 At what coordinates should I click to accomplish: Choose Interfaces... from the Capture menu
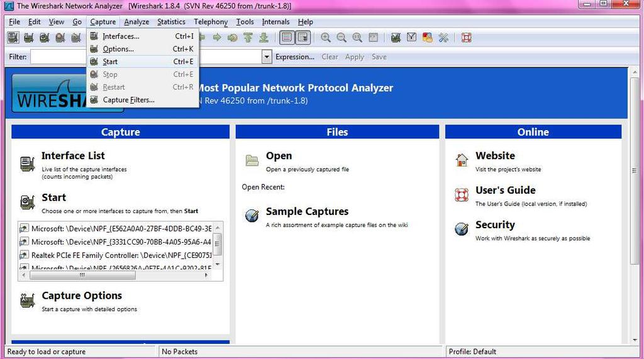(143, 36)
